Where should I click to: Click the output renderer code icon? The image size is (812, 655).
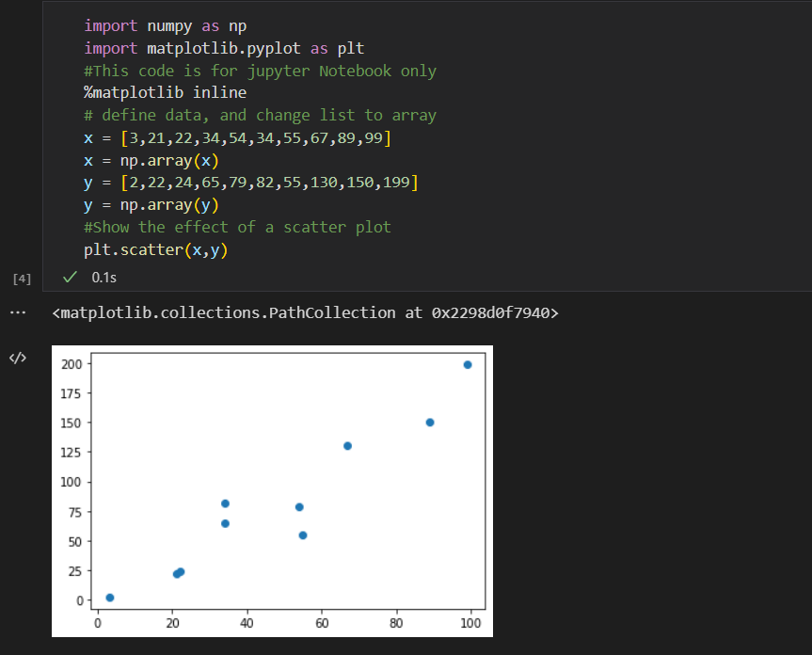tap(18, 358)
